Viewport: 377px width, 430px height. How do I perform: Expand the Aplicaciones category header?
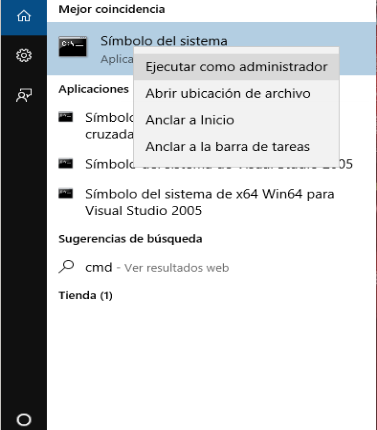coord(93,89)
